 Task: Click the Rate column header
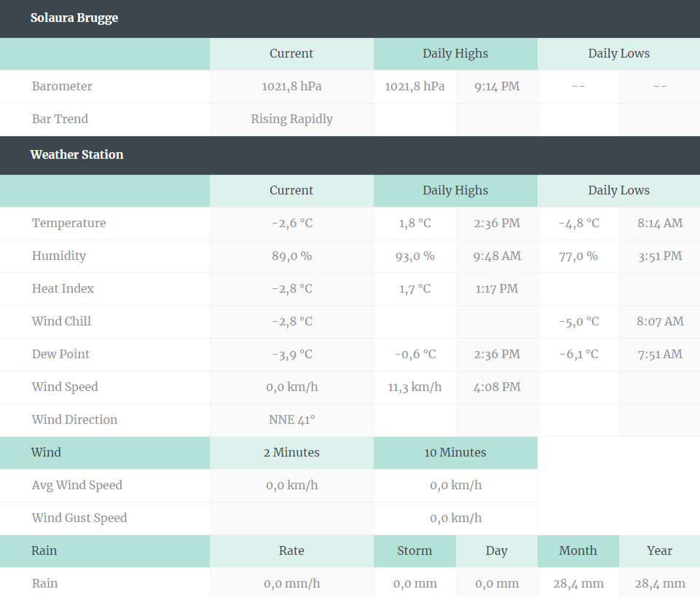[291, 550]
